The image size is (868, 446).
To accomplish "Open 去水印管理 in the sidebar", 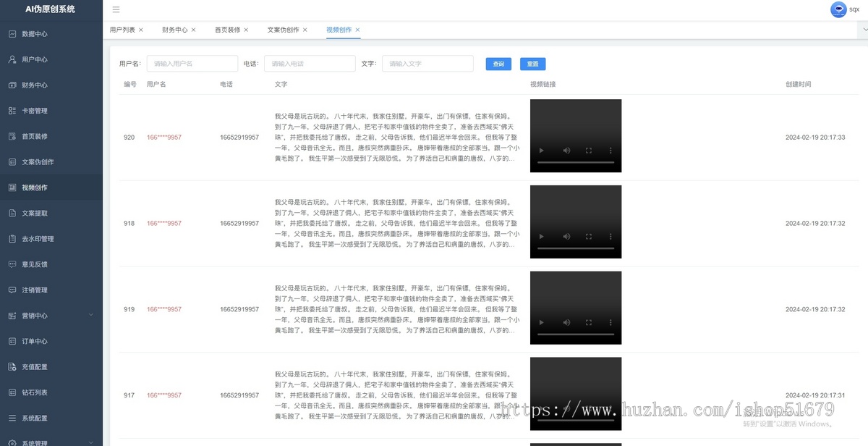I will [x=51, y=239].
